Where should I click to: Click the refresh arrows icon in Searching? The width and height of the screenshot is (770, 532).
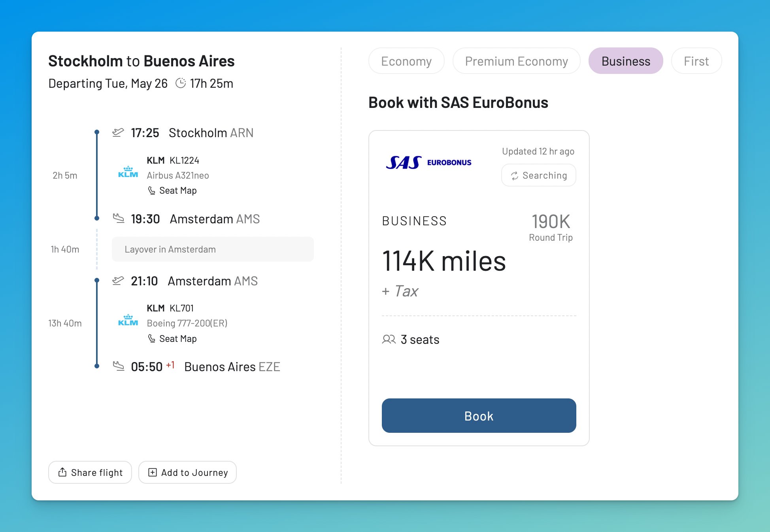pyautogui.click(x=514, y=176)
